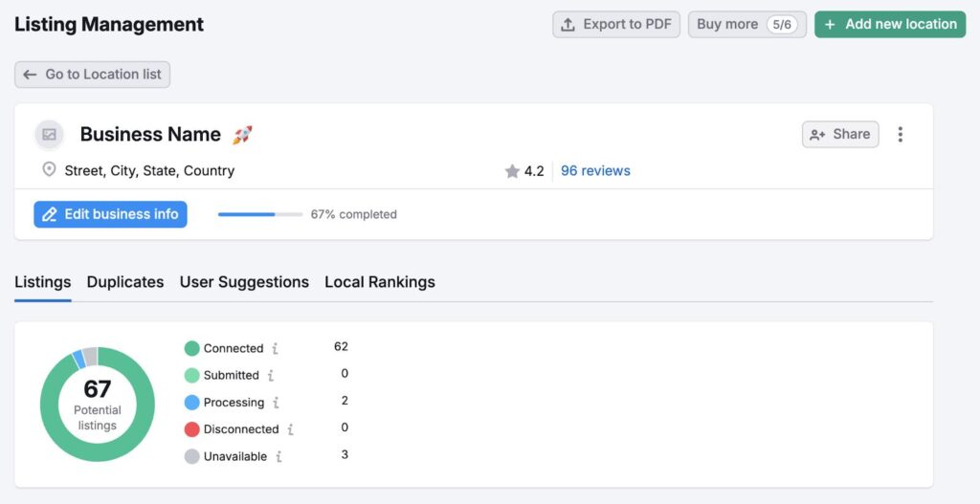Open the User Suggestions tab
The image size is (980, 504).
[244, 282]
